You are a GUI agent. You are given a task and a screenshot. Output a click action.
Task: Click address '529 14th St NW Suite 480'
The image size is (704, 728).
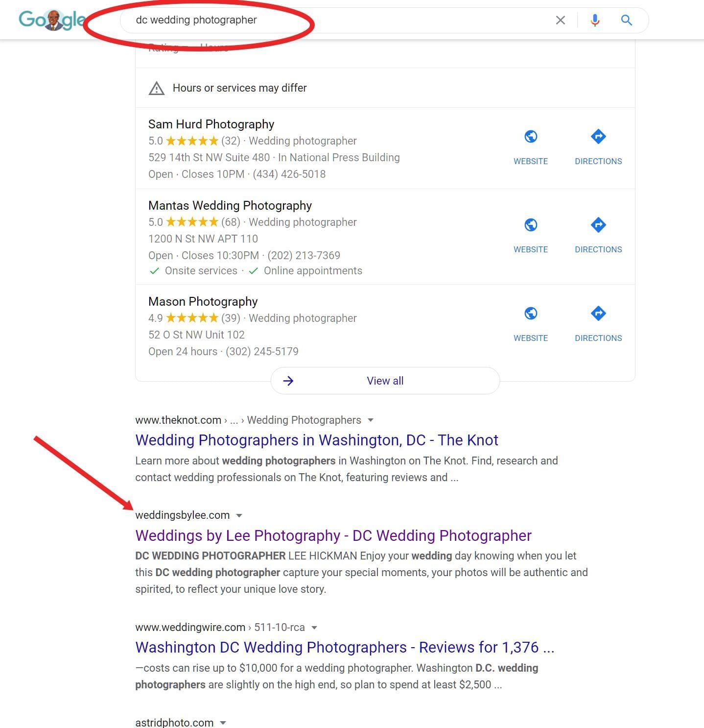209,158
